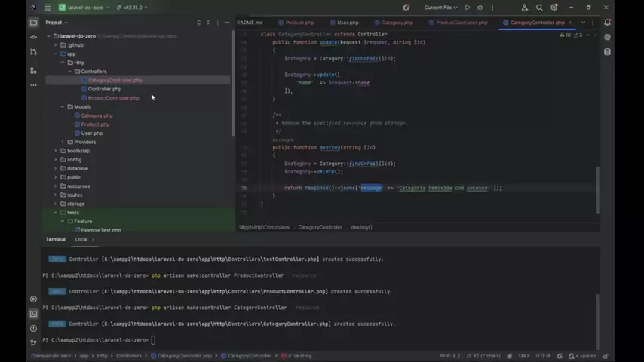Open the IDE settings gear icon
Image resolution: width=644 pixels, height=362 pixels.
pos(554,8)
